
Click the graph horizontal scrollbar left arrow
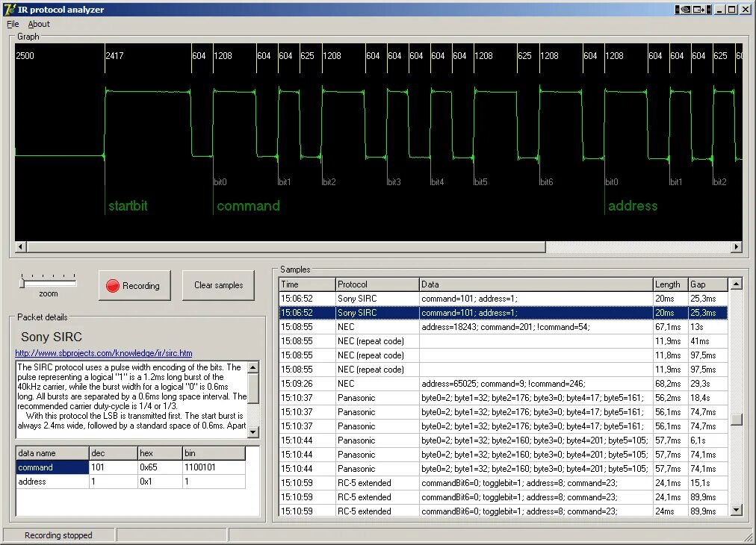pyautogui.click(x=20, y=246)
